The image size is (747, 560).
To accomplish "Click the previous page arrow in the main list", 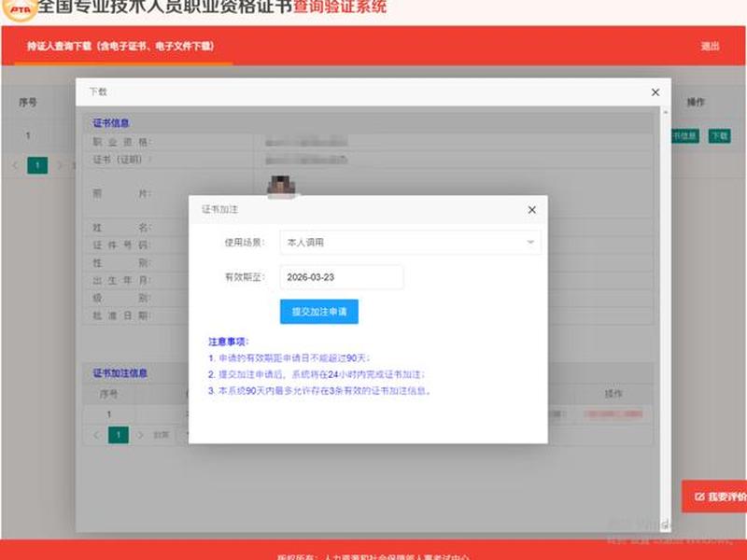I will click(x=15, y=165).
